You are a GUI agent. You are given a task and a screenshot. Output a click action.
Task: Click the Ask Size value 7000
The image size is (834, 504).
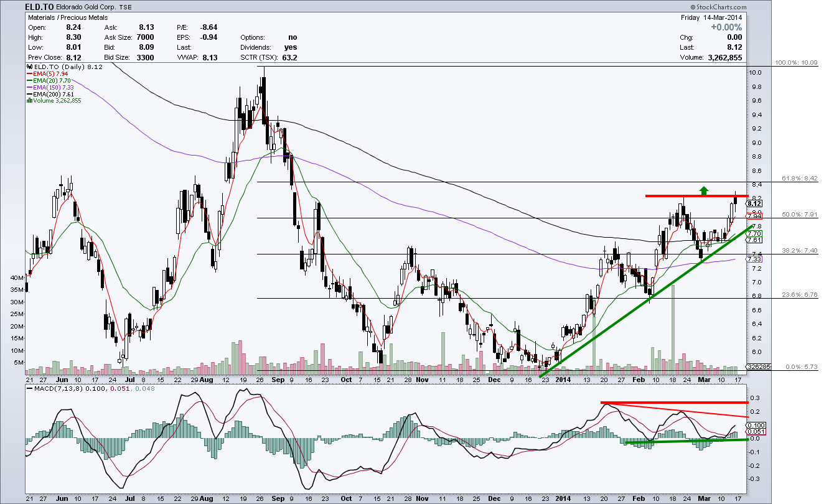coord(144,37)
